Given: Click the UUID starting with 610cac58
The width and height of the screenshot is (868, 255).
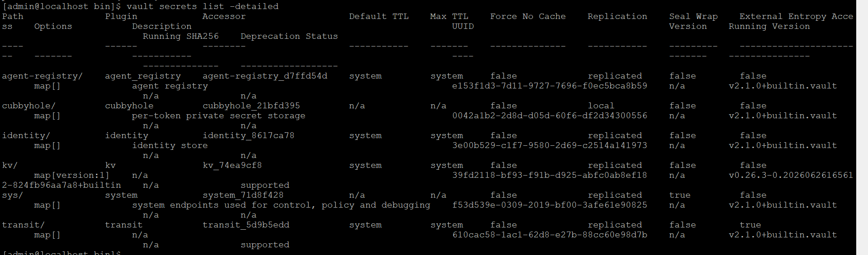Looking at the screenshot, I should point(550,235).
